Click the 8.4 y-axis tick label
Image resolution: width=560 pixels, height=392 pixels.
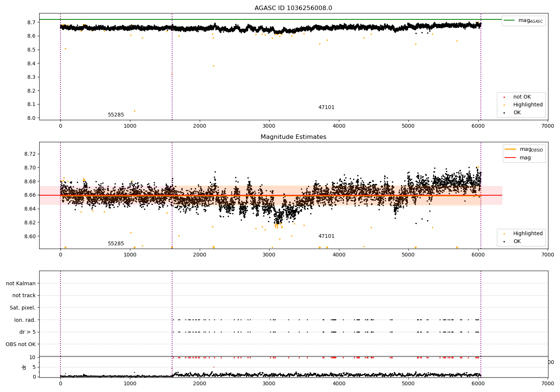click(31, 63)
